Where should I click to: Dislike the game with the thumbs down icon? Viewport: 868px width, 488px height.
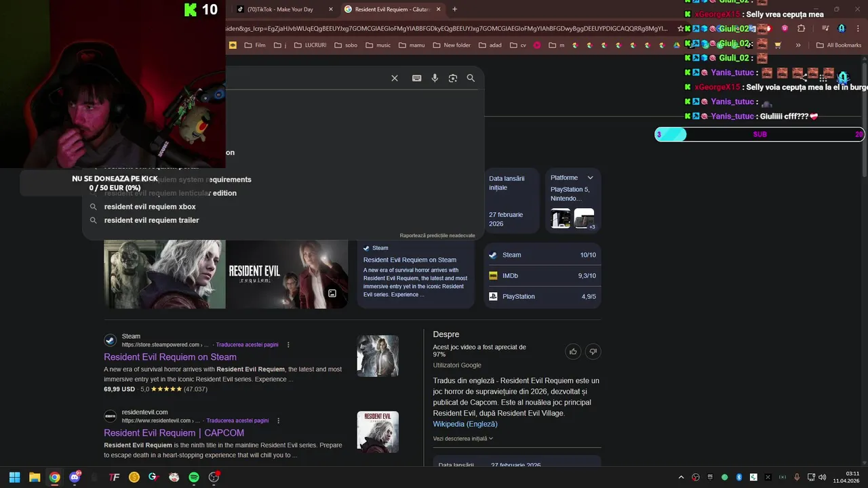coord(593,351)
